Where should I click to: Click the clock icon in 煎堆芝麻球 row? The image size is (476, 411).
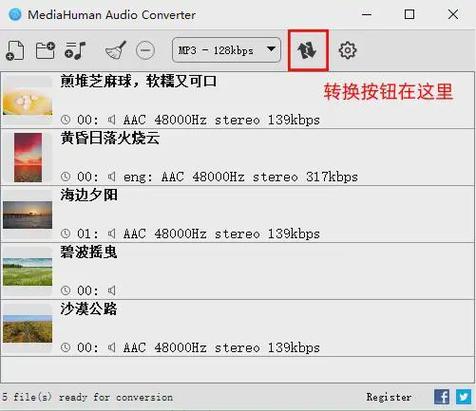(66, 120)
